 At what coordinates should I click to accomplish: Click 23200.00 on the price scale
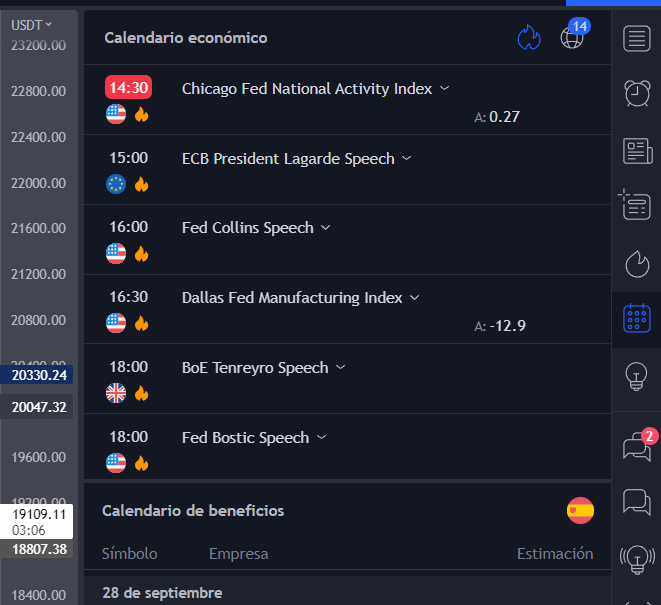pyautogui.click(x=38, y=45)
